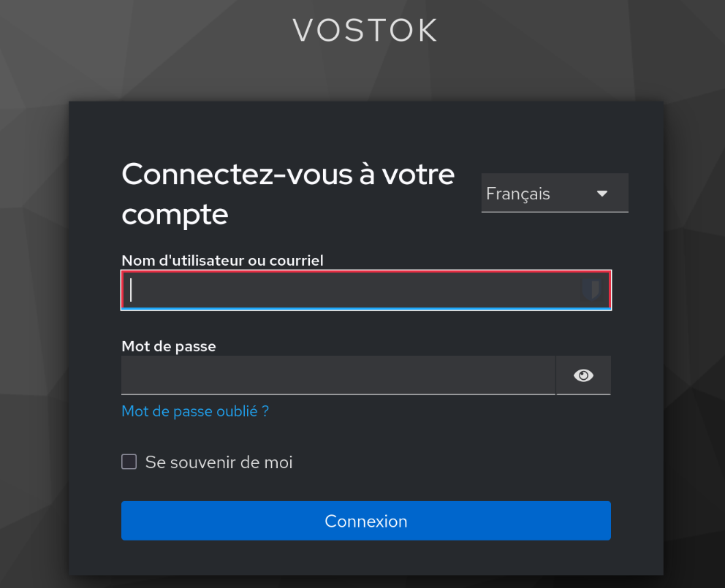The image size is (725, 588).
Task: Click the word compte in the heading
Action: coord(175,215)
